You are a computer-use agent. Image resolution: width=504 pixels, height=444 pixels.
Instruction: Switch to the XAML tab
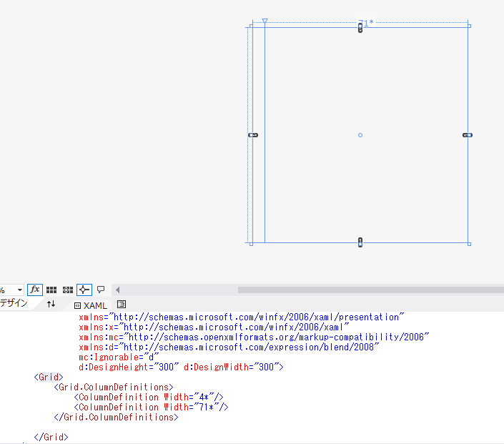[x=91, y=305]
